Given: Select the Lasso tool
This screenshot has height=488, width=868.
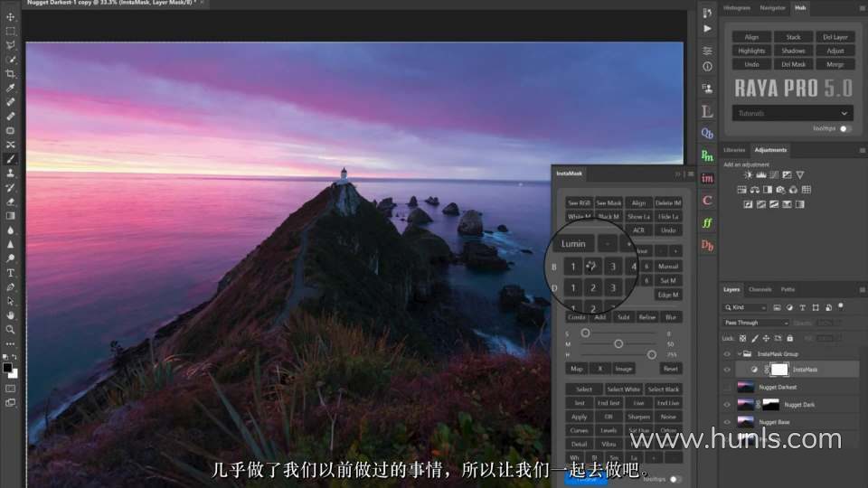Looking at the screenshot, I should point(11,45).
